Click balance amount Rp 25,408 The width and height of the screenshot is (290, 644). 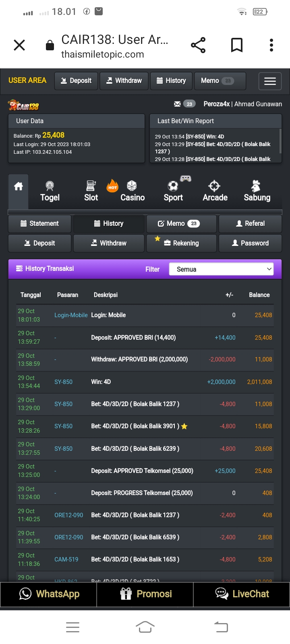[x=53, y=135]
